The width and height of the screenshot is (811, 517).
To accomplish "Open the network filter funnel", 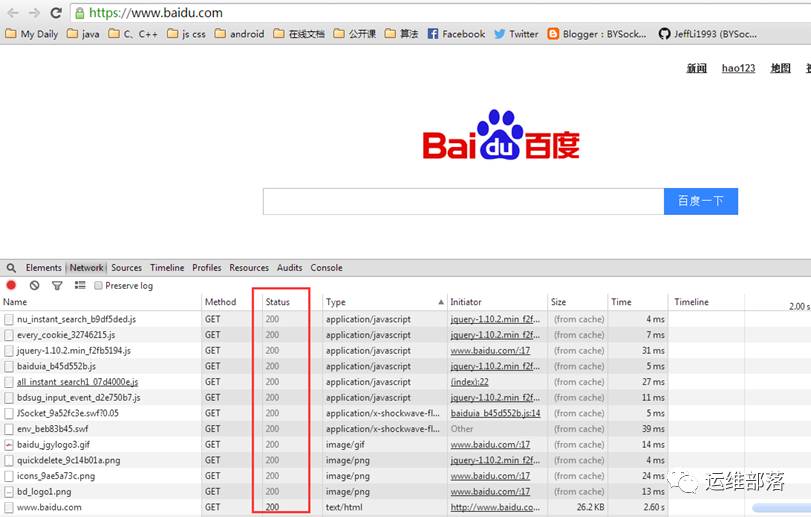I will [57, 286].
